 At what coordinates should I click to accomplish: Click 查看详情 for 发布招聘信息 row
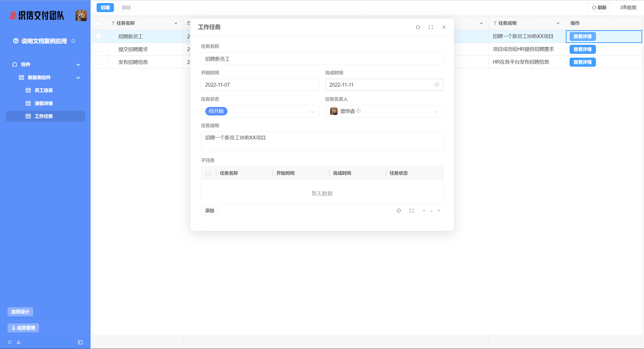tap(582, 62)
